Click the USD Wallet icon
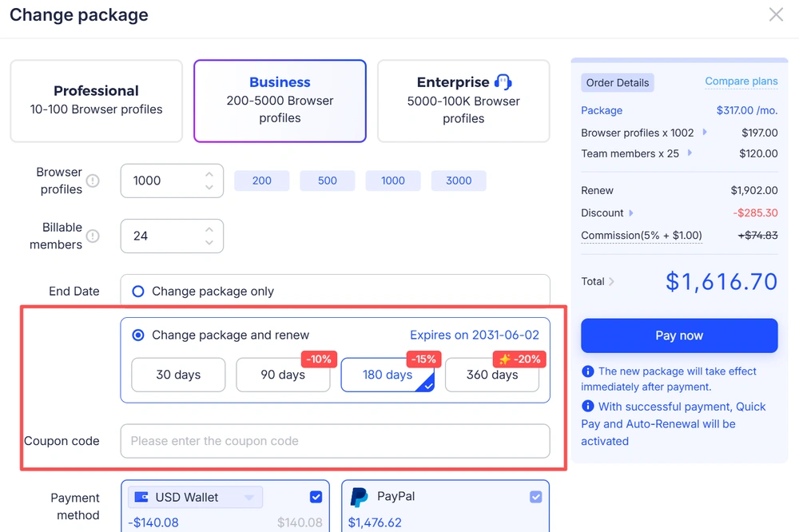 point(141,497)
